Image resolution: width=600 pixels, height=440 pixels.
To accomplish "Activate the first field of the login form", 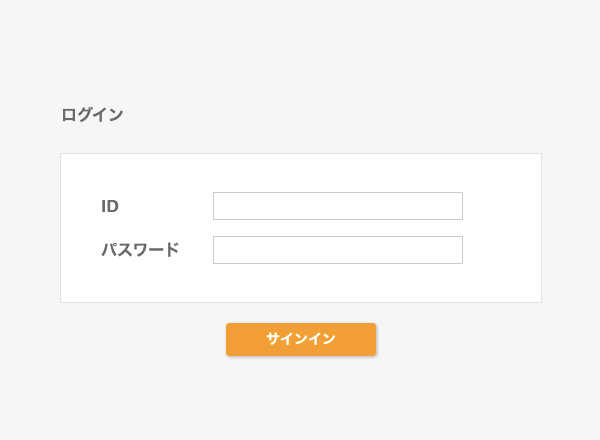I will 337,206.
